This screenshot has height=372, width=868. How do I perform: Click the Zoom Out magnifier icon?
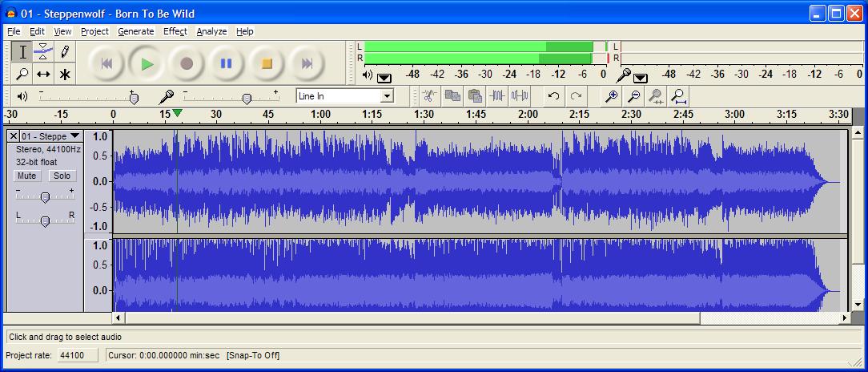point(634,96)
